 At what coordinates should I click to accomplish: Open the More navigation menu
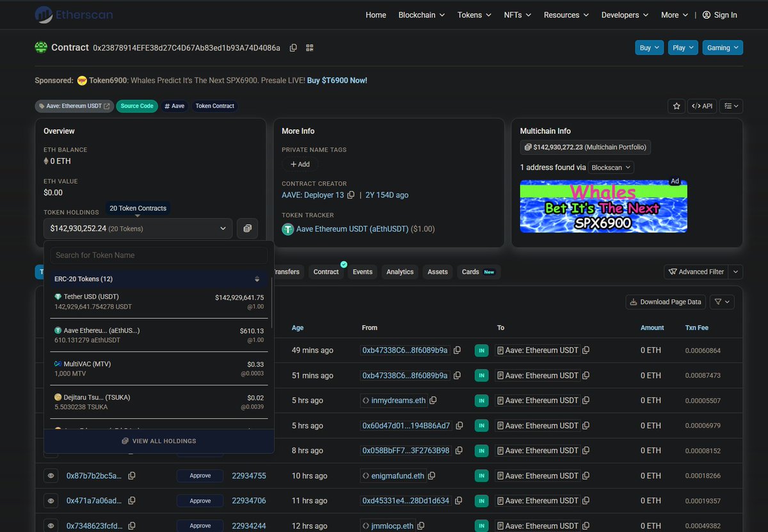[x=675, y=15]
